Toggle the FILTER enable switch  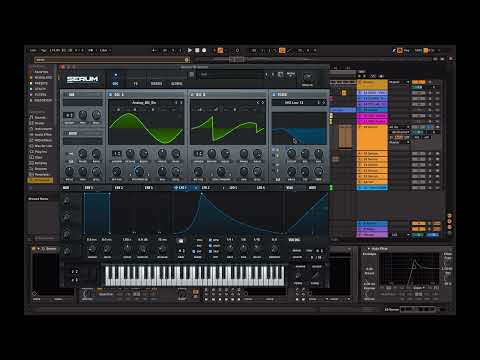point(274,94)
